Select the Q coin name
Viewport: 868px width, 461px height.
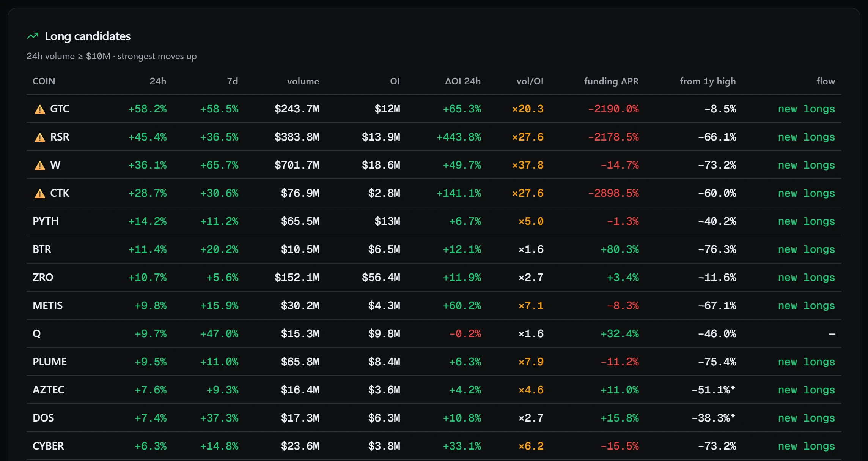37,334
